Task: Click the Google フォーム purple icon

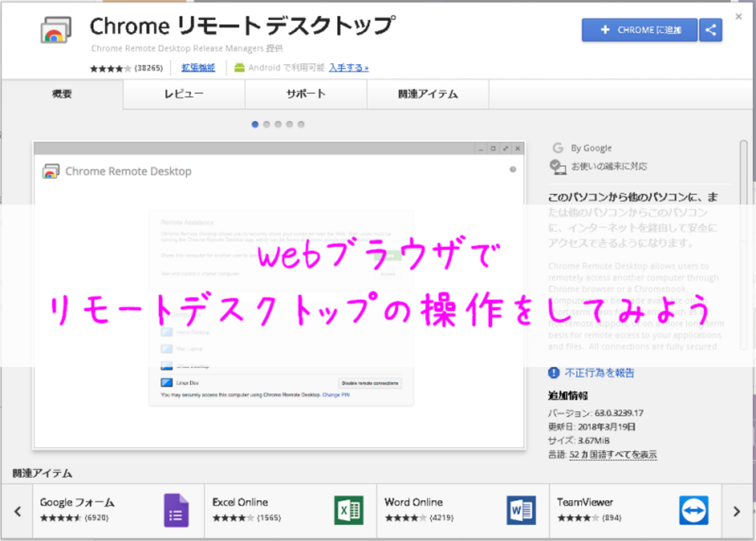Action: click(176, 510)
